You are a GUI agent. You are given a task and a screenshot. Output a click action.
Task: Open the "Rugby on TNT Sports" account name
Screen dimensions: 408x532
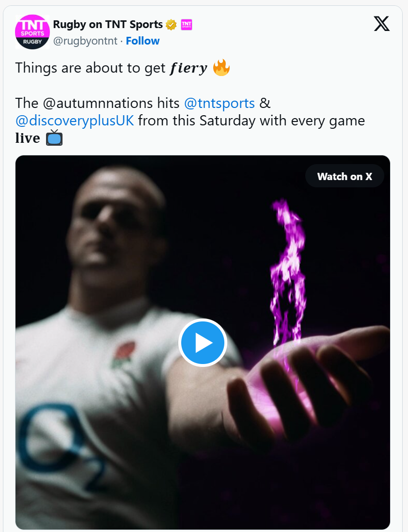(x=108, y=24)
